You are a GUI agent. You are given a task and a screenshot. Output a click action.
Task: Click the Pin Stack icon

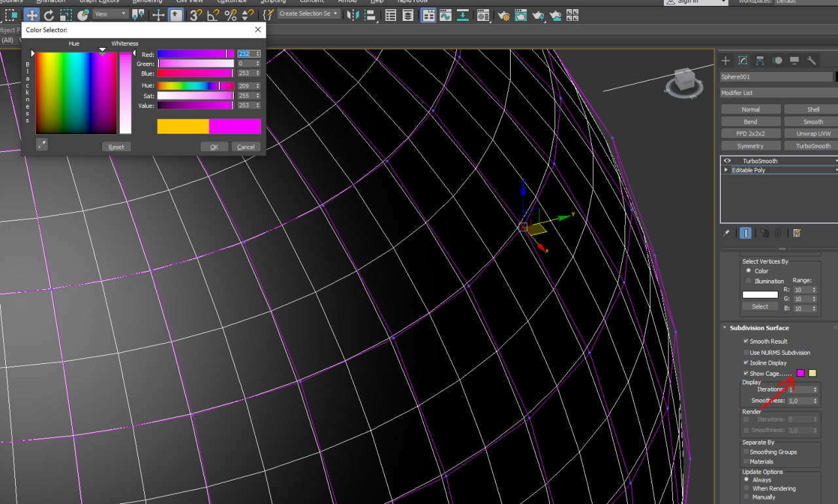pos(726,233)
